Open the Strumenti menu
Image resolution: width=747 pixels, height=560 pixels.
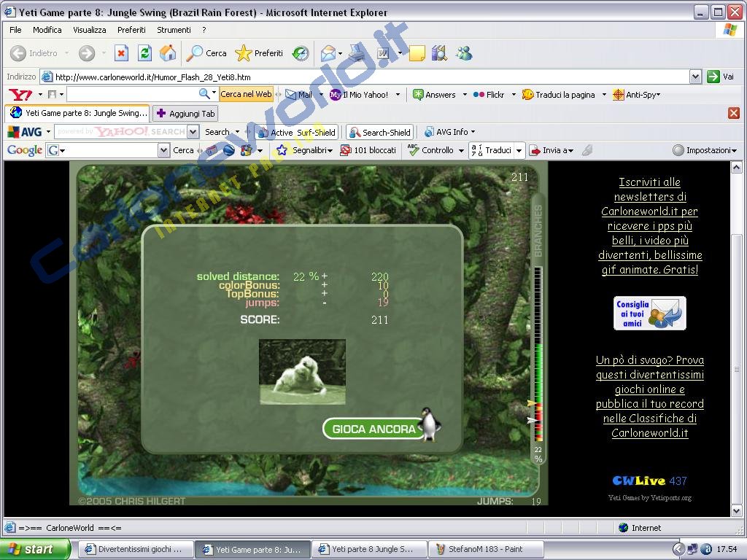(174, 30)
